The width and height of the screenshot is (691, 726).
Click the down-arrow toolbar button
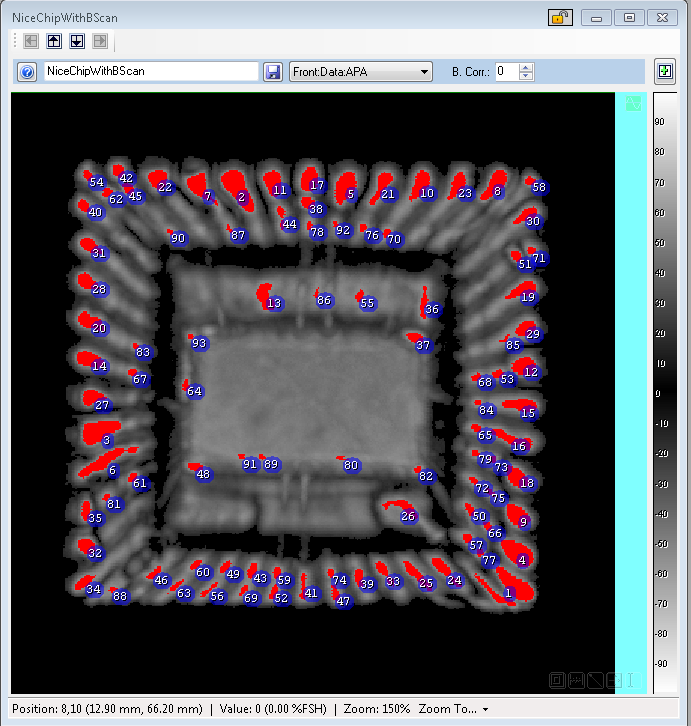click(76, 41)
